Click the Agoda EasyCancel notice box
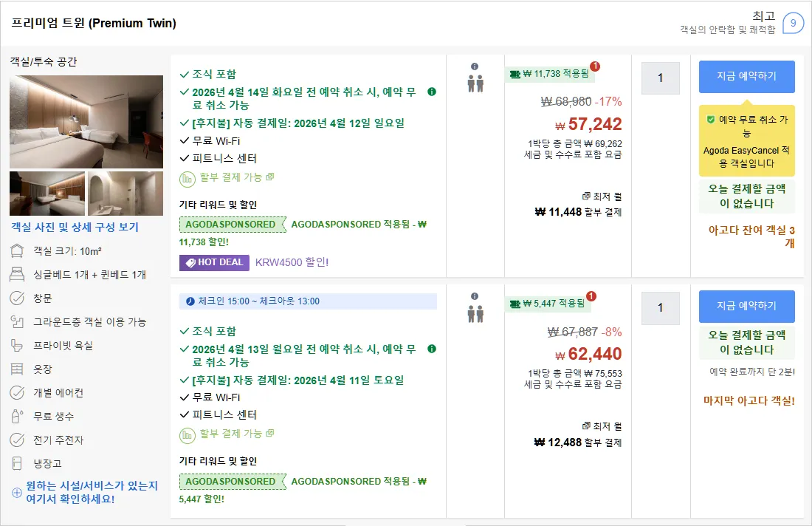The height and width of the screenshot is (526, 812). 747,141
